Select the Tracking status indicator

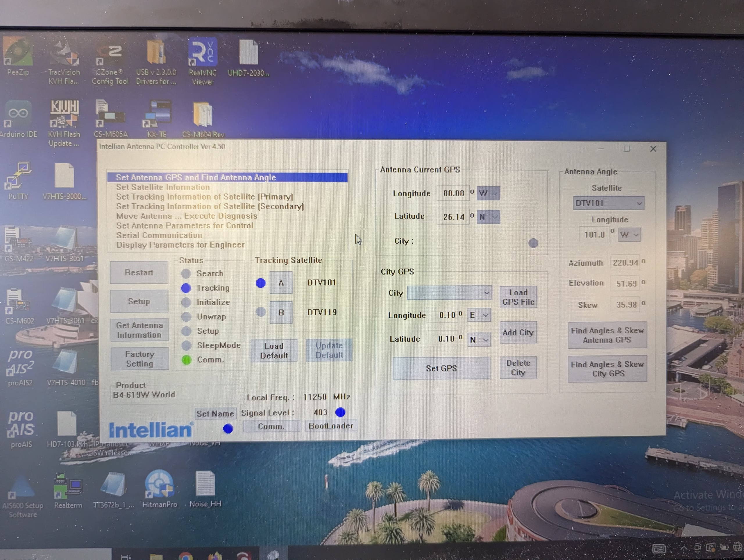(186, 288)
